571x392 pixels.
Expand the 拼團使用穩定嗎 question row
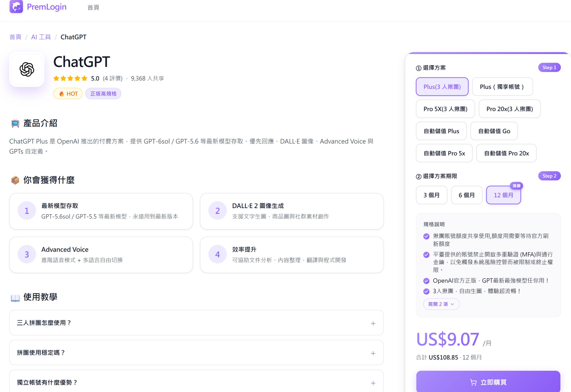click(196, 353)
